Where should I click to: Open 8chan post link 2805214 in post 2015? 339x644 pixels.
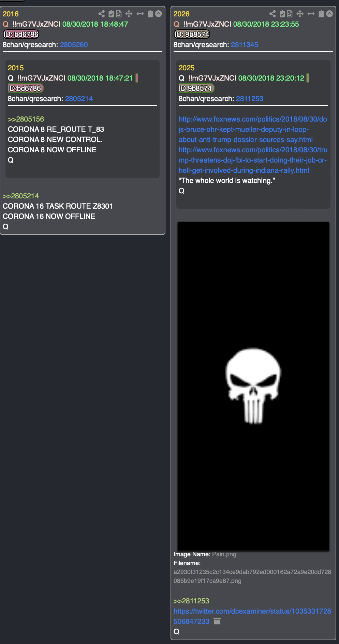pos(79,99)
